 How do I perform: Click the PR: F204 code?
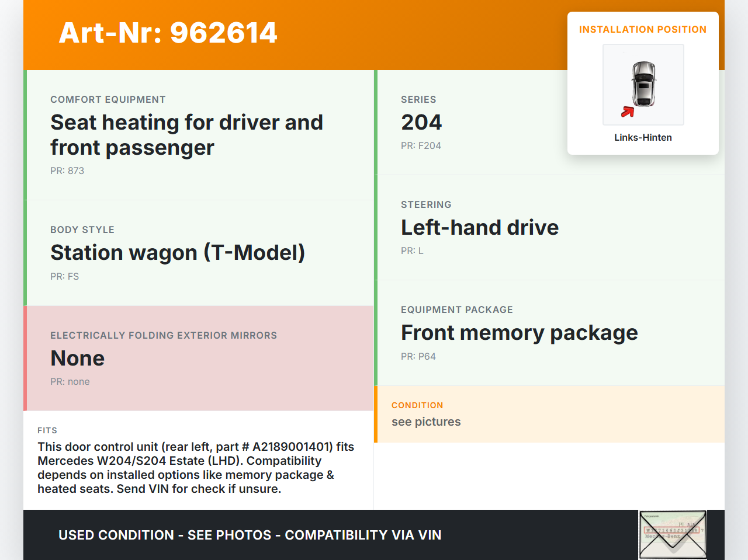421,146
